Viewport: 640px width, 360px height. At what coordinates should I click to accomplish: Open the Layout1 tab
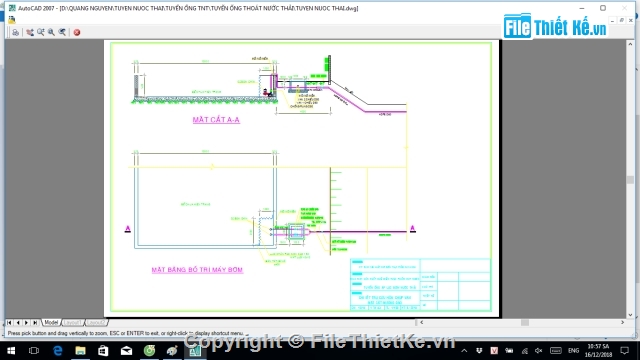tap(73, 322)
